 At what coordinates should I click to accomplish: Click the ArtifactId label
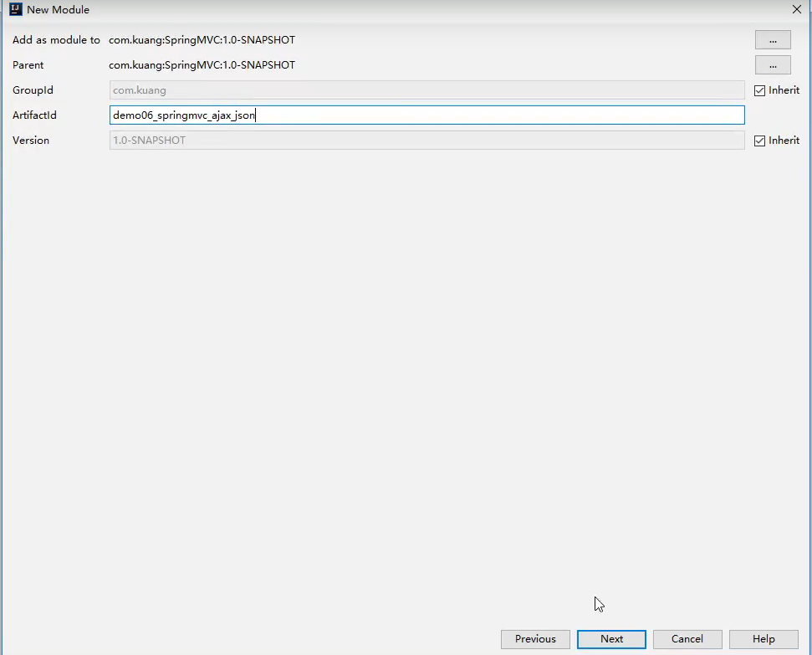34,115
